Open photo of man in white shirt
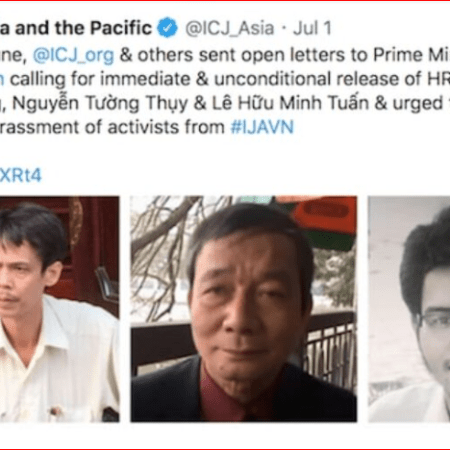This screenshot has width=450, height=450. click(60, 309)
